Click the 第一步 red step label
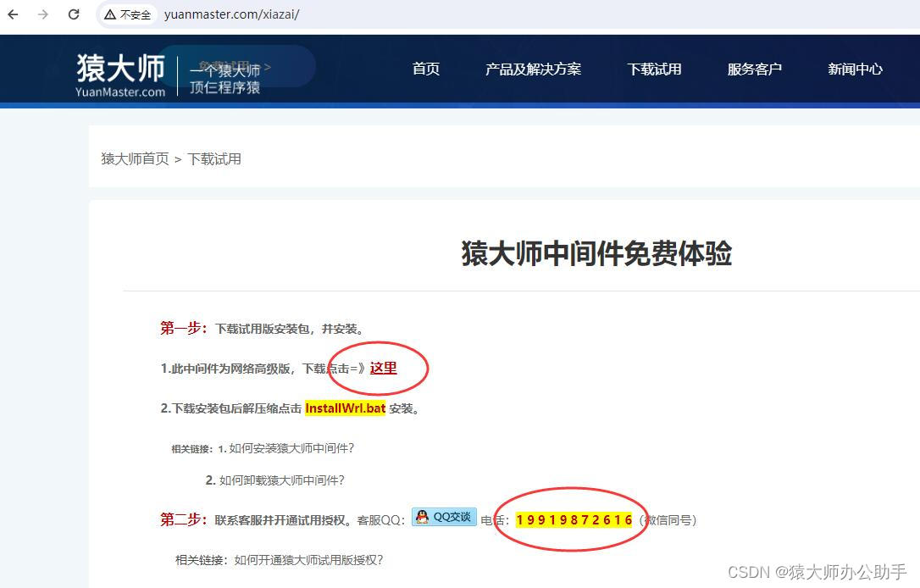 [184, 328]
